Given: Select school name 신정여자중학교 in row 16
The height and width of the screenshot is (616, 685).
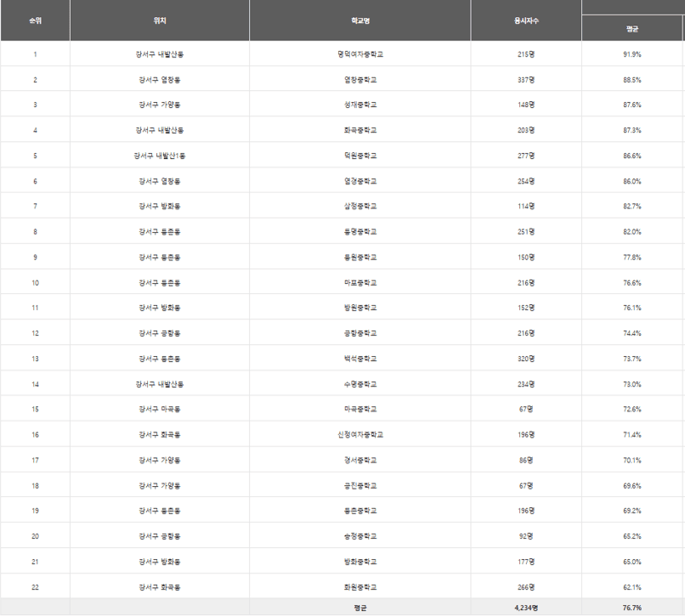Looking at the screenshot, I should click(x=360, y=435).
